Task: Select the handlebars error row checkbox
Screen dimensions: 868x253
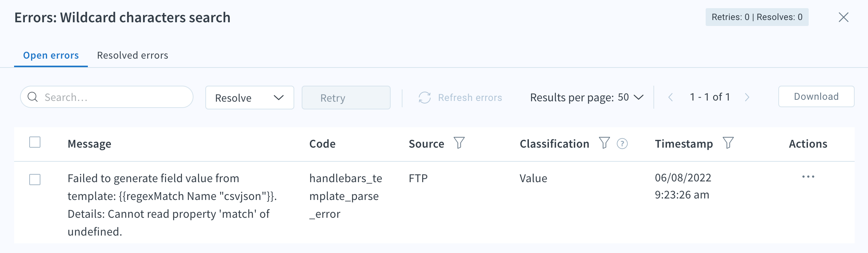Action: [x=35, y=180]
